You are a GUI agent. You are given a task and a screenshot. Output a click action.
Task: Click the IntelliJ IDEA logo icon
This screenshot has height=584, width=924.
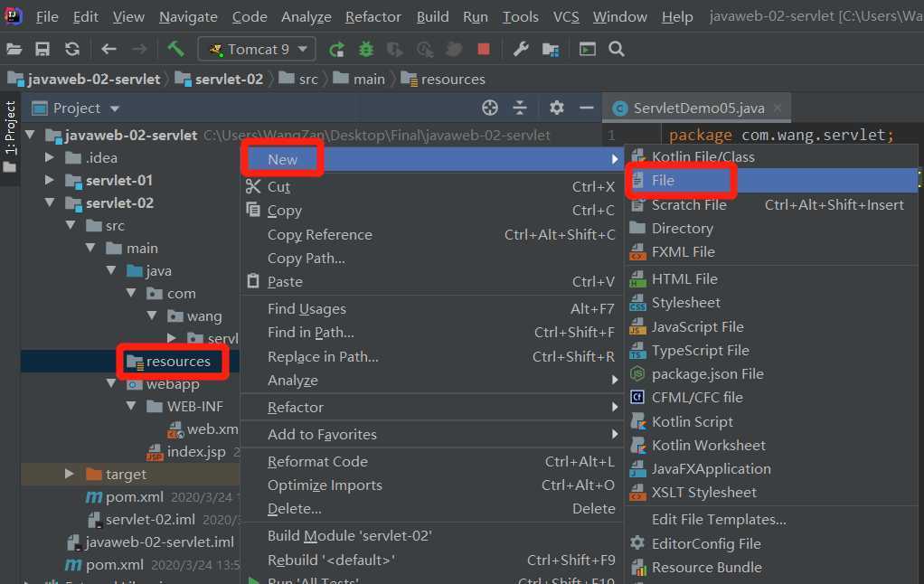13,16
